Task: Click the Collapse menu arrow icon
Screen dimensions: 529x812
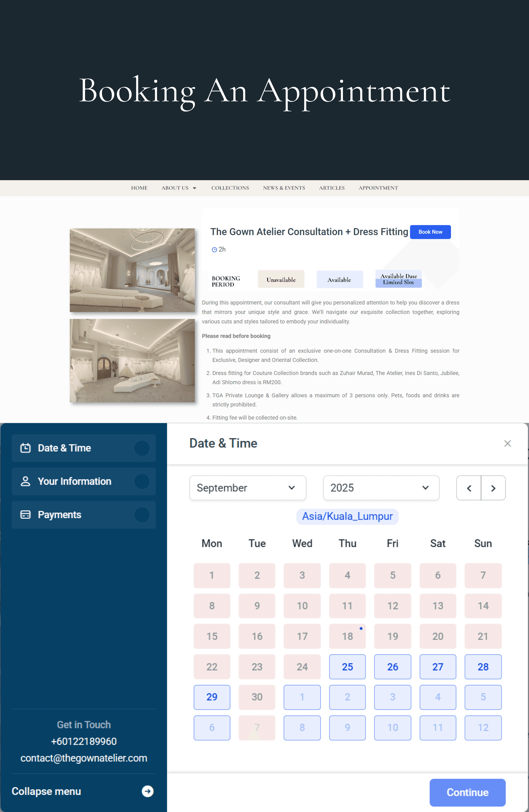Action: click(148, 791)
